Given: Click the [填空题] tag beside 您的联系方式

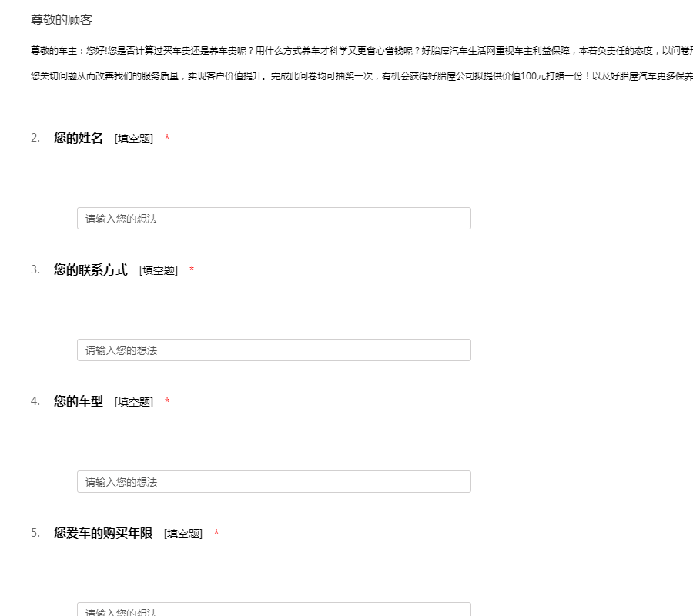Looking at the screenshot, I should pyautogui.click(x=159, y=270).
